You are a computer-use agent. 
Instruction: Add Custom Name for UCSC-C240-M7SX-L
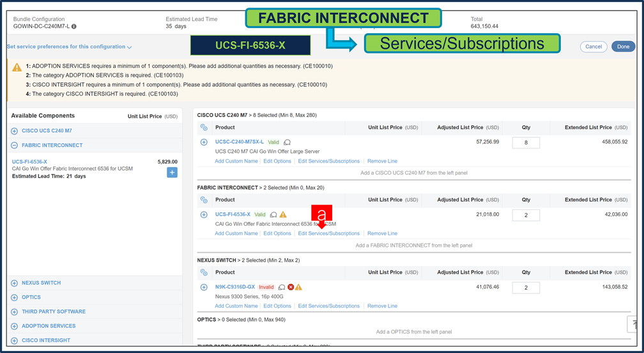tap(236, 161)
